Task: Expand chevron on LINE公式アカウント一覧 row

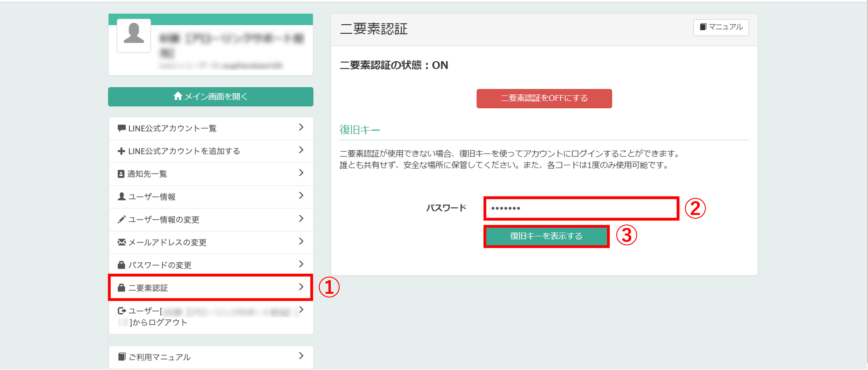Action: coord(301,128)
